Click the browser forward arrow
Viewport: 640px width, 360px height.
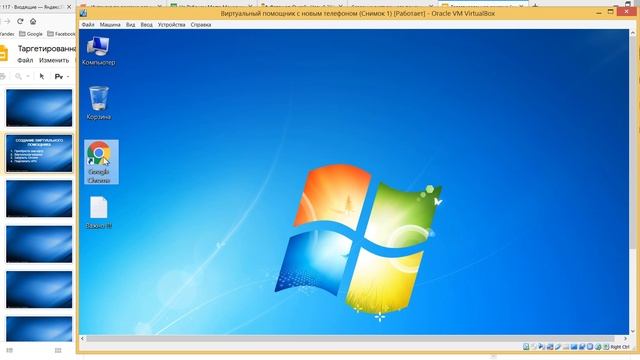(7, 21)
